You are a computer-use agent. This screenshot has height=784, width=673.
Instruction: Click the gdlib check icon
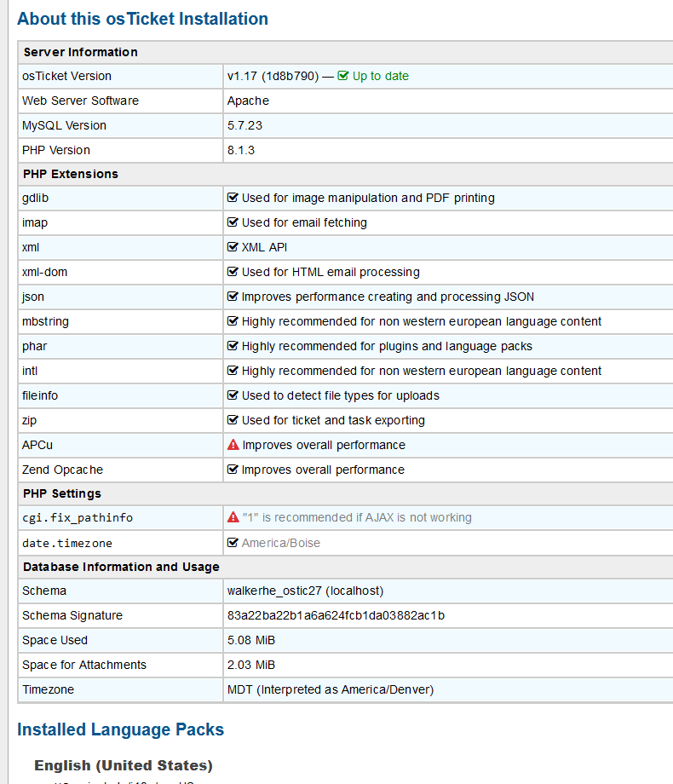[x=233, y=198]
